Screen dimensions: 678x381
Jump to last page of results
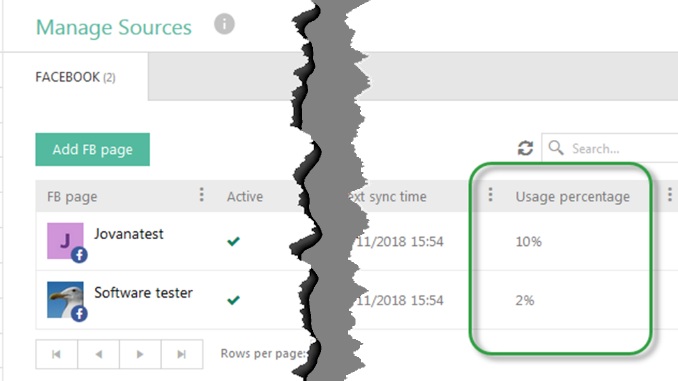[x=182, y=354]
